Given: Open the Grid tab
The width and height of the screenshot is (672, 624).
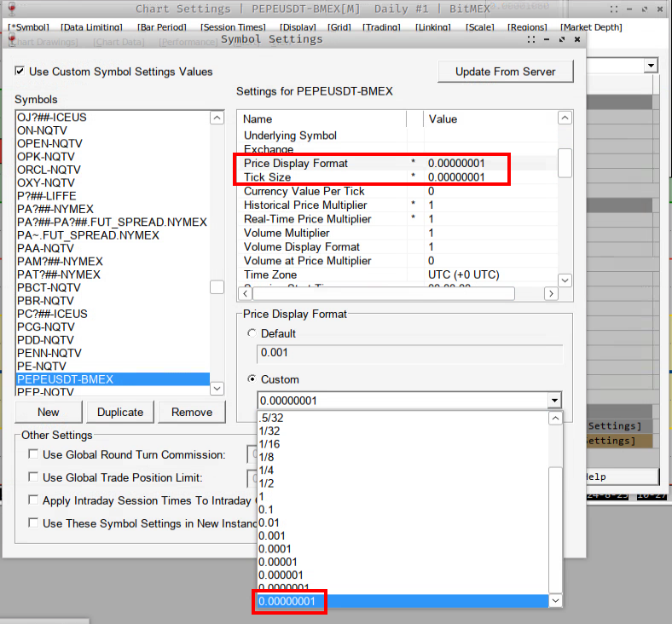Looking at the screenshot, I should coord(339,27).
